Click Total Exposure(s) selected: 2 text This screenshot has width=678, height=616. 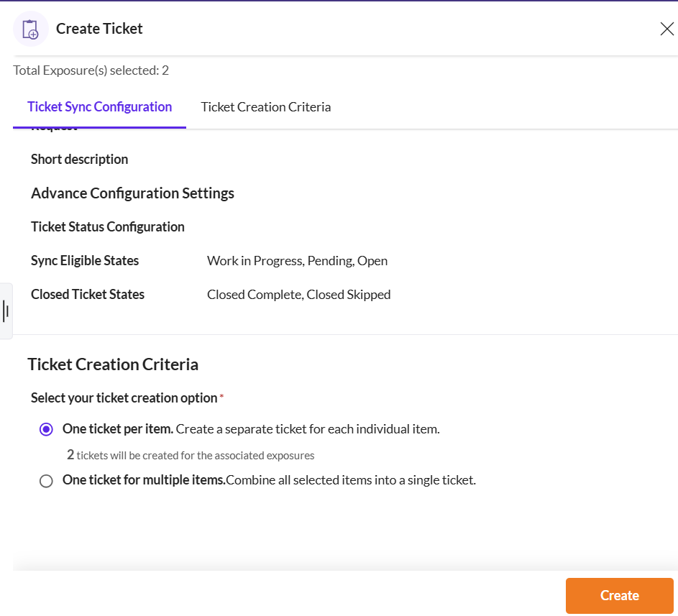coord(91,70)
